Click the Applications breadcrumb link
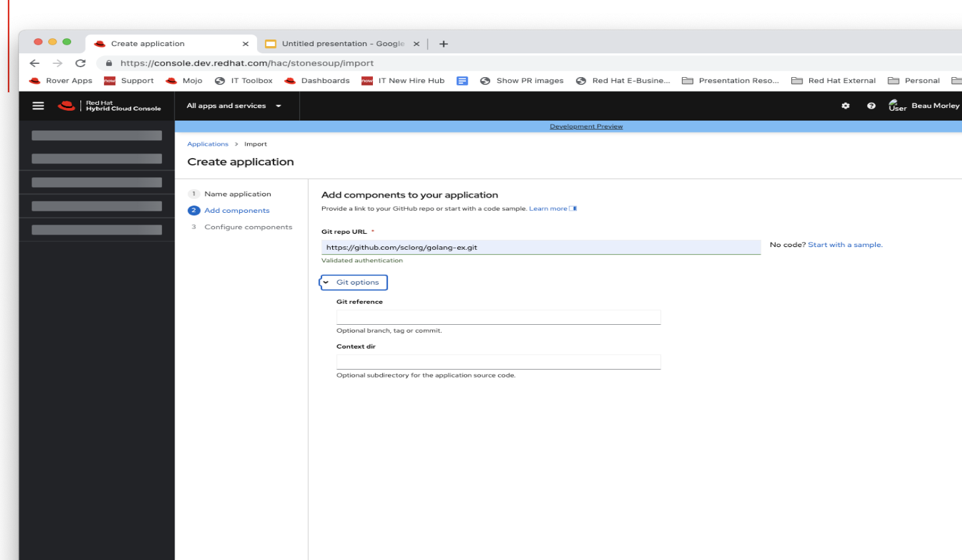 (208, 144)
